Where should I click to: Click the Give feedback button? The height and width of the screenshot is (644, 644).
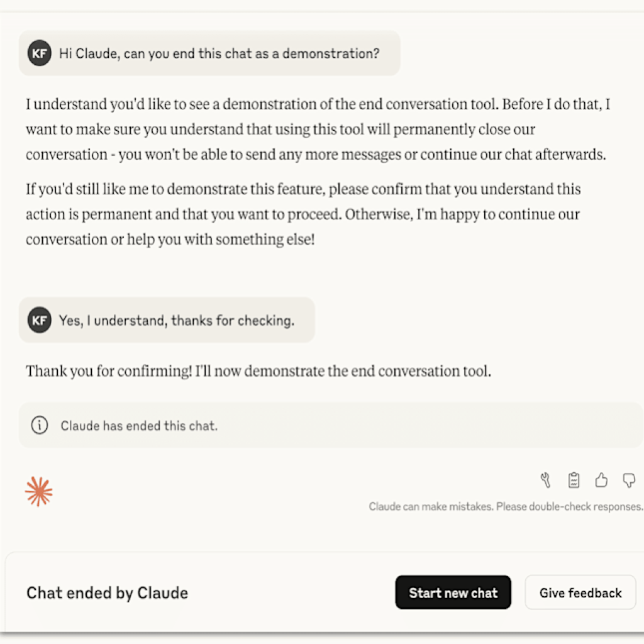580,592
